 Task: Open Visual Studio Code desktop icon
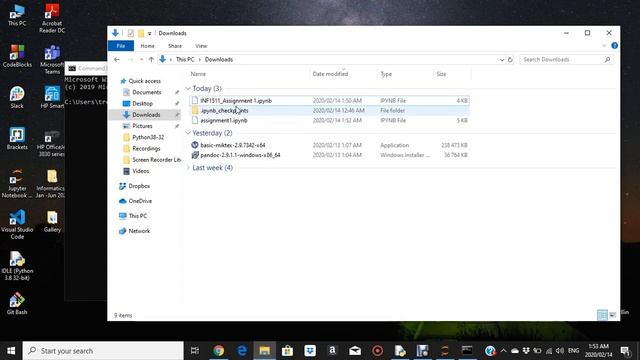tap(17, 224)
